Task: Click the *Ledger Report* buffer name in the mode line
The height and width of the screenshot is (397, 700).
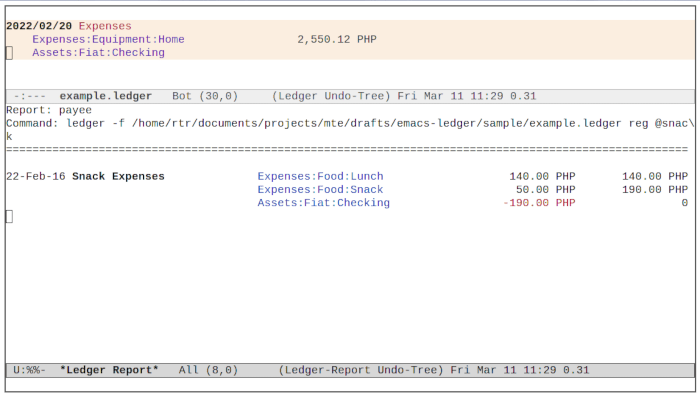Action: 109,370
